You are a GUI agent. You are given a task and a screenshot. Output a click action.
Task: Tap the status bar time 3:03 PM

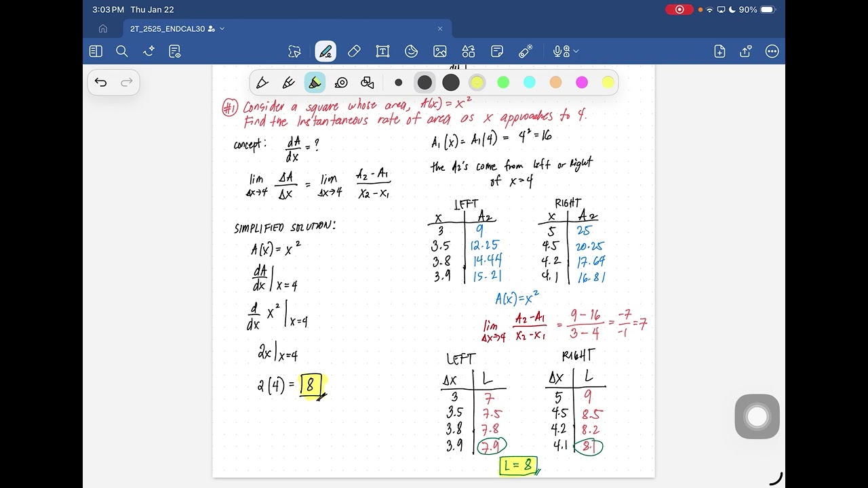tap(108, 9)
